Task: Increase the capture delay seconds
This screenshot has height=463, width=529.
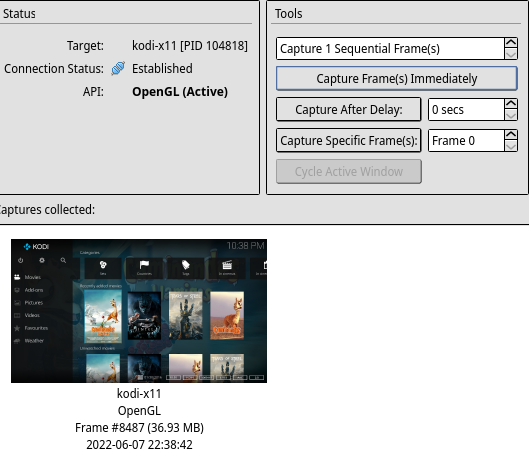Action: click(511, 104)
